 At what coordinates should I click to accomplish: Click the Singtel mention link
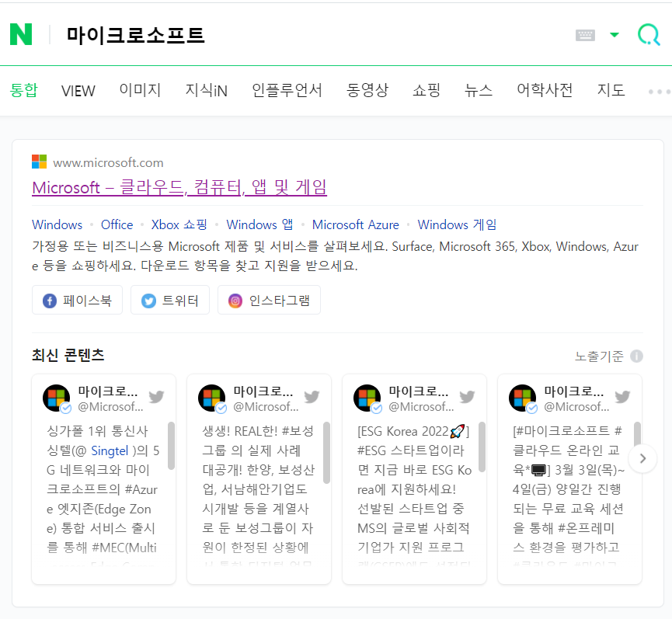coord(110,450)
